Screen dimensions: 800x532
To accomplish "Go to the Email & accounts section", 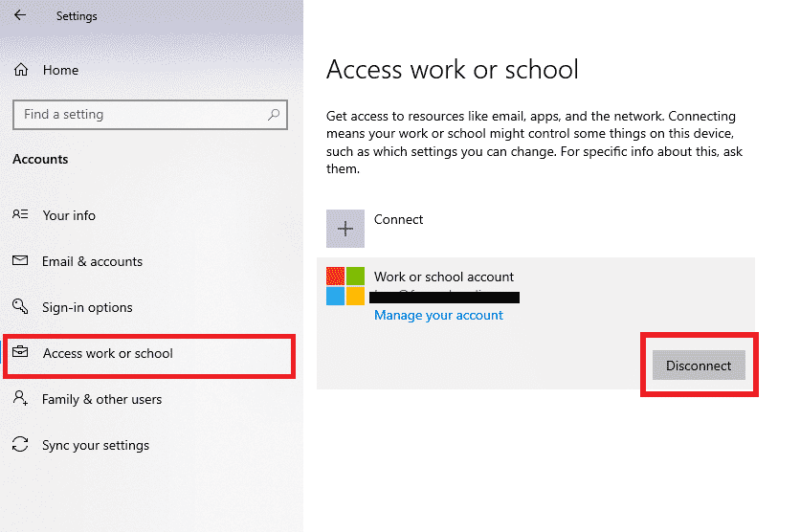I will [x=92, y=261].
